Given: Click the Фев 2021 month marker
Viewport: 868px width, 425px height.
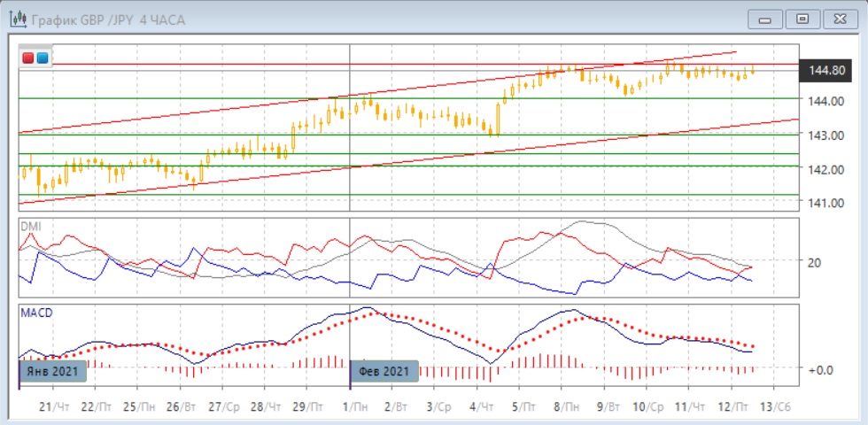Looking at the screenshot, I should click(x=384, y=371).
